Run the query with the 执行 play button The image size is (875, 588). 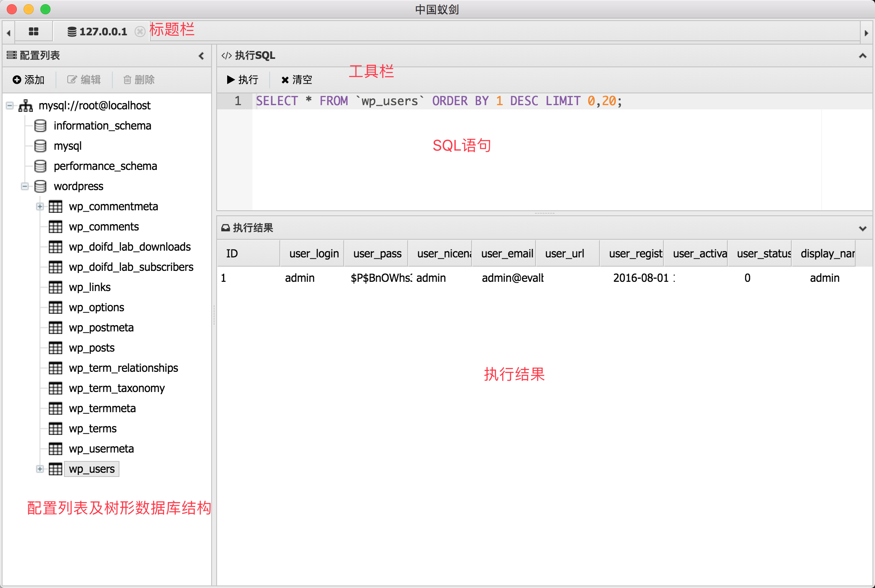point(242,79)
